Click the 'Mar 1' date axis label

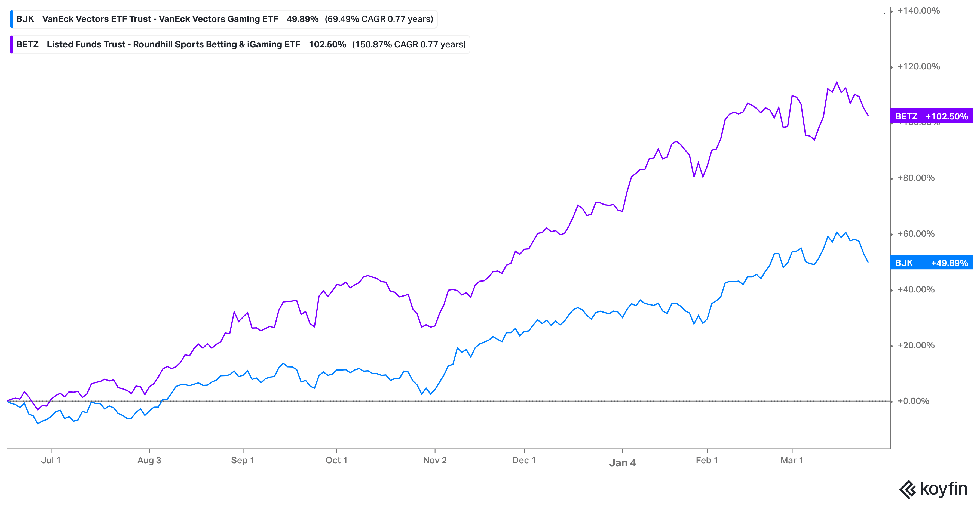click(792, 460)
